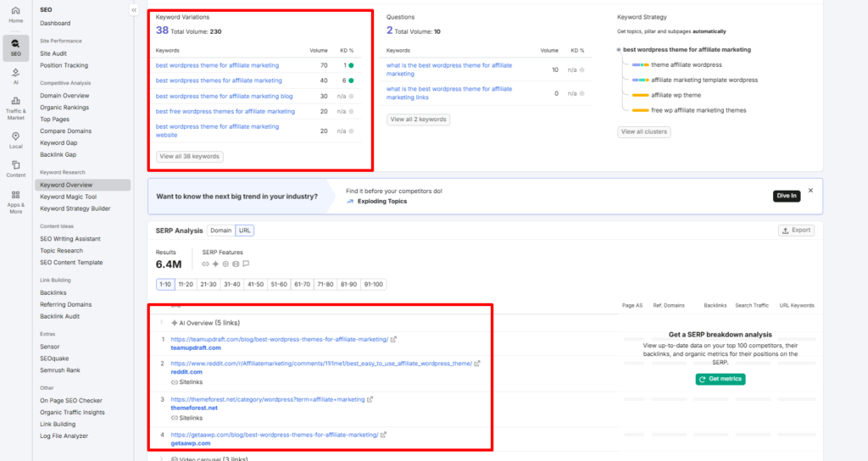Open Keyword Magic Tool in sidebar
This screenshot has width=868, height=461.
pos(68,197)
